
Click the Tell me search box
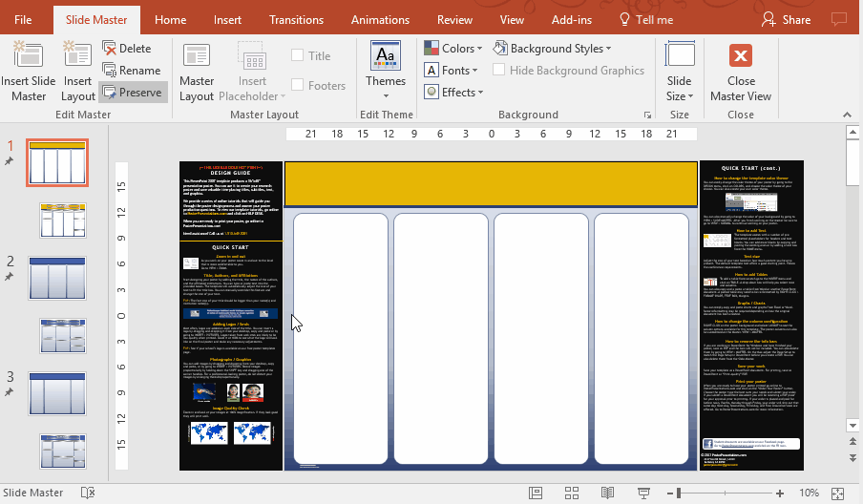[646, 20]
